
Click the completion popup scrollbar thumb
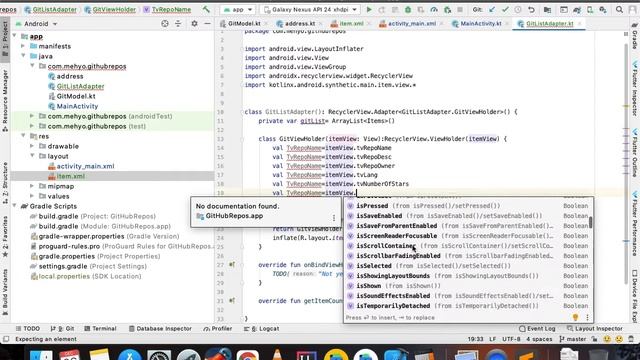(591, 222)
